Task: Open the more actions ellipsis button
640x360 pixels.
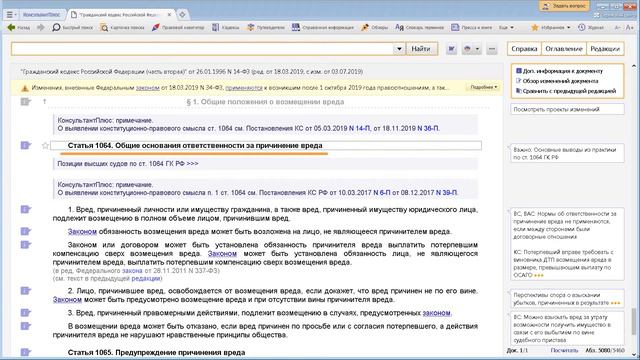Action: [x=492, y=49]
